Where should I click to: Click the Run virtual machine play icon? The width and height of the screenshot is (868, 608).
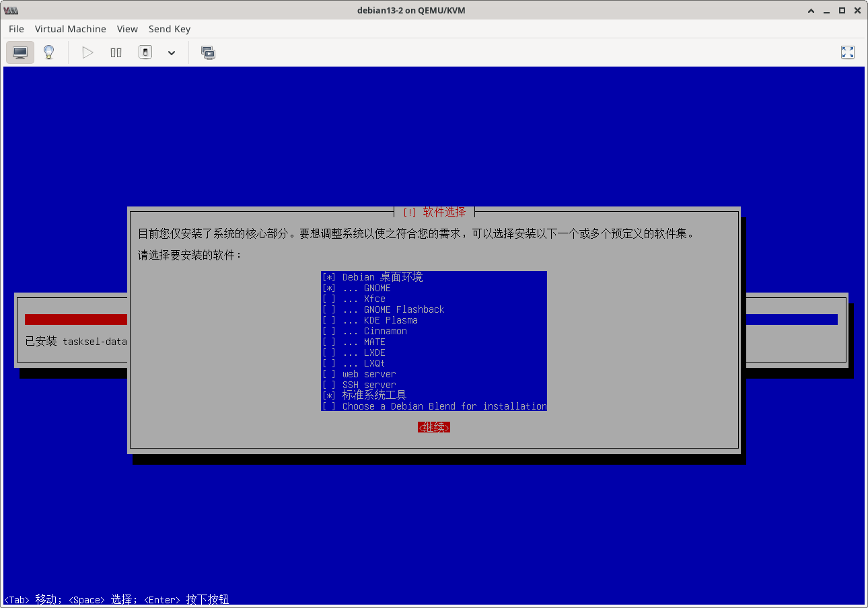tap(87, 52)
